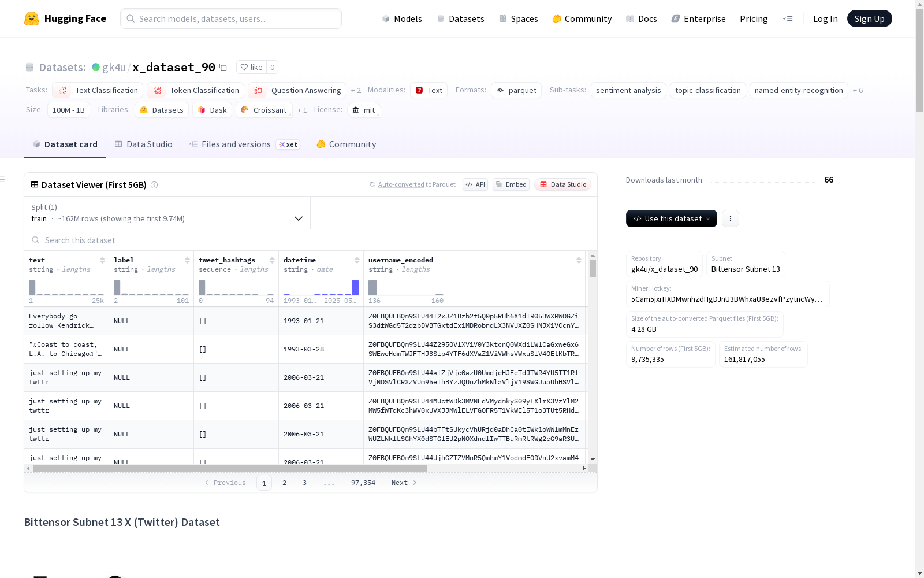Open the Use this dataset dropdown
The image size is (924, 578).
coord(671,218)
